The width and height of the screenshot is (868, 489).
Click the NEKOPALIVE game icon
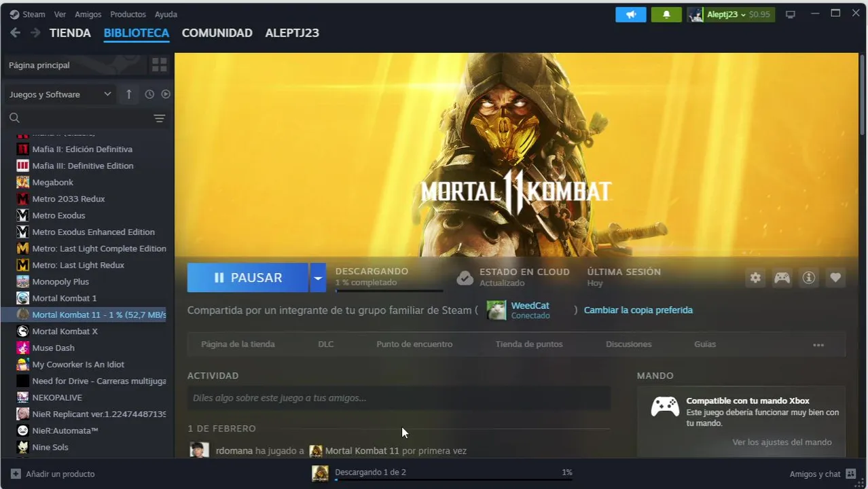(22, 397)
